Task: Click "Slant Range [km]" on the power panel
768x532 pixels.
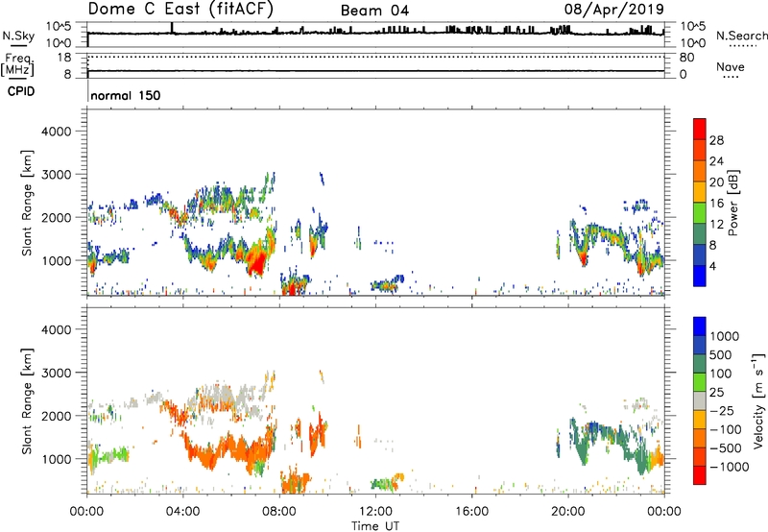Action: pos(27,203)
